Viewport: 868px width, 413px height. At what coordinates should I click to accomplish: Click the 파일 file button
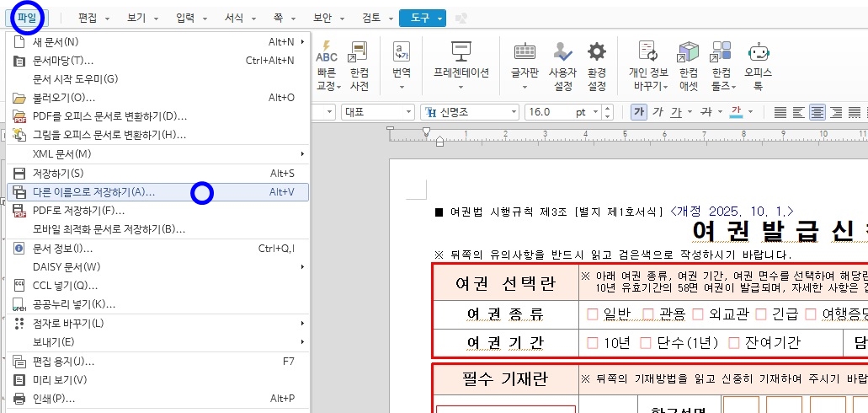27,19
